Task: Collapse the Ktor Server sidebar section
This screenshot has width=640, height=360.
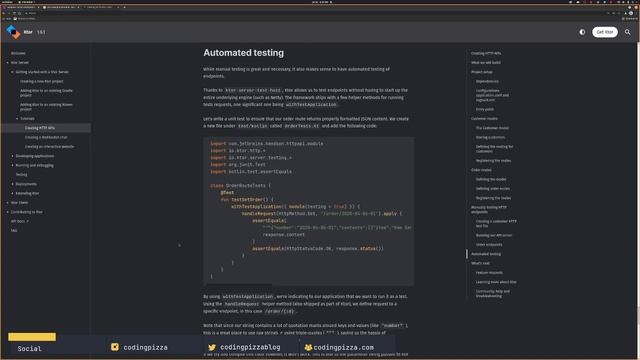Action: tap(7, 62)
